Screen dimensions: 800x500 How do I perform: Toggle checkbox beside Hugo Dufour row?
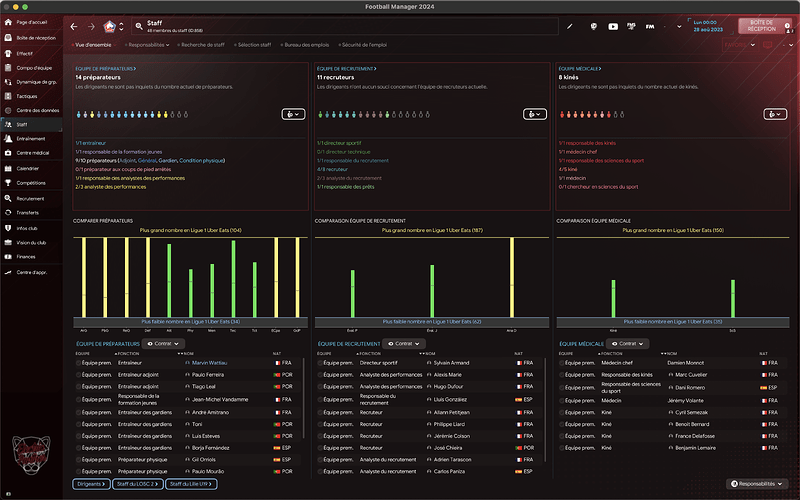point(320,387)
